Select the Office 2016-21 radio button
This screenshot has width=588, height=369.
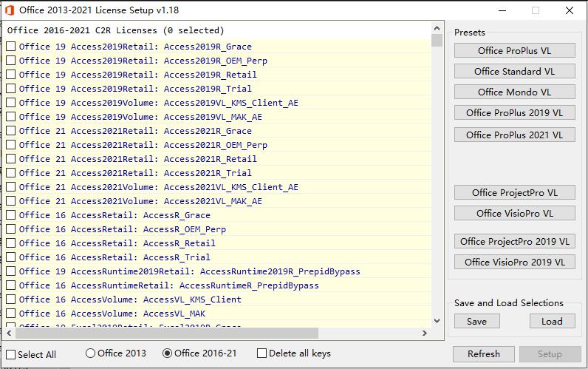point(167,353)
